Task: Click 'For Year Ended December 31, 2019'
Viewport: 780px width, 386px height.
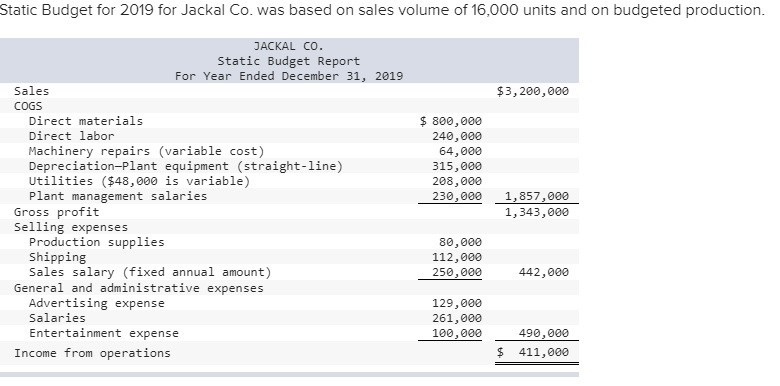Action: tap(289, 76)
